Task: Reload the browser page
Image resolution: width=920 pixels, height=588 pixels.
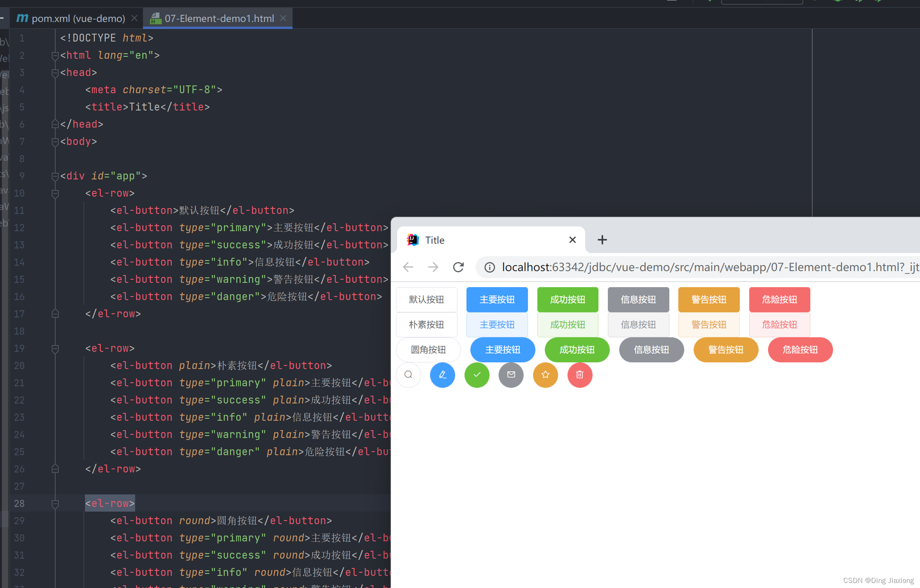Action: pyautogui.click(x=458, y=267)
